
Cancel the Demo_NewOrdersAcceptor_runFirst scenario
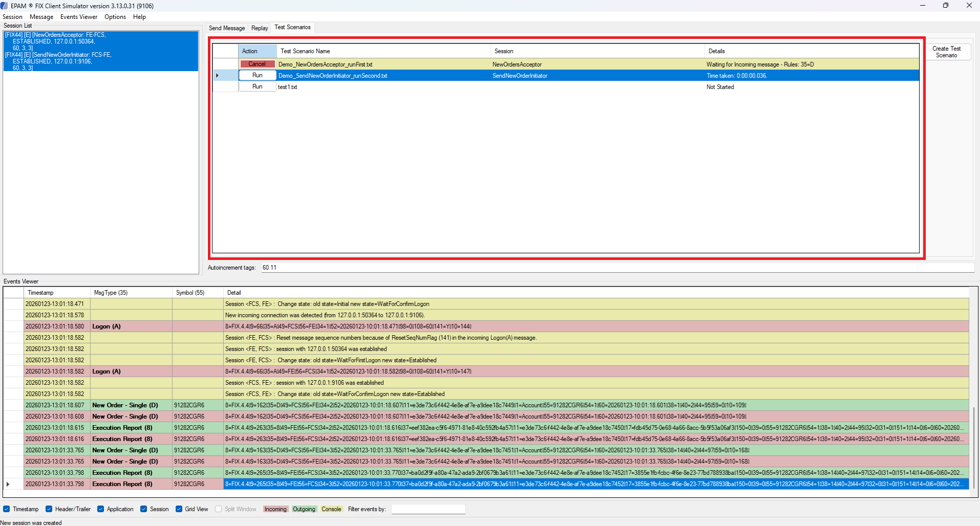click(x=257, y=64)
